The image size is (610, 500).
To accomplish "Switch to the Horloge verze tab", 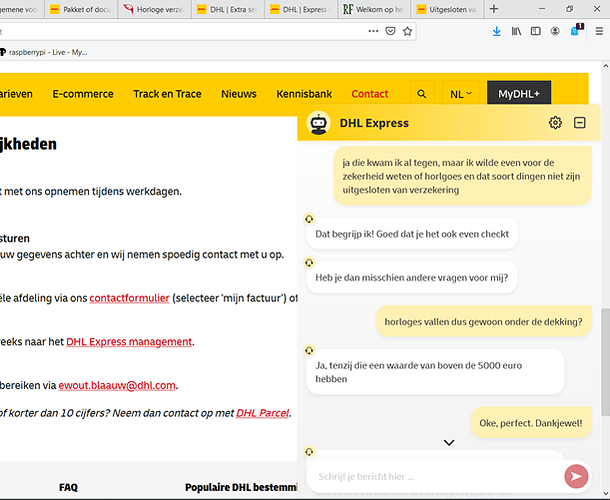I will coord(155,9).
